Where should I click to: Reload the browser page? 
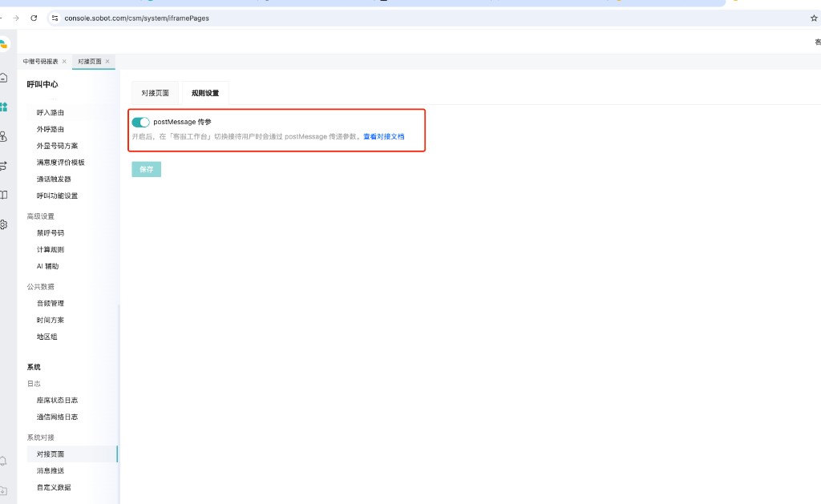coord(34,18)
